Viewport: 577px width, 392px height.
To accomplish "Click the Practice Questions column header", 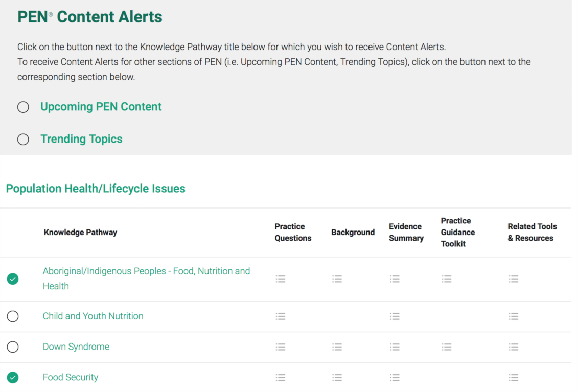I will [x=293, y=232].
